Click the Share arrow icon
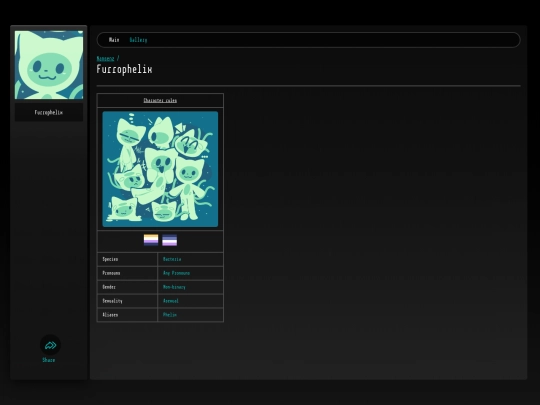 50,345
